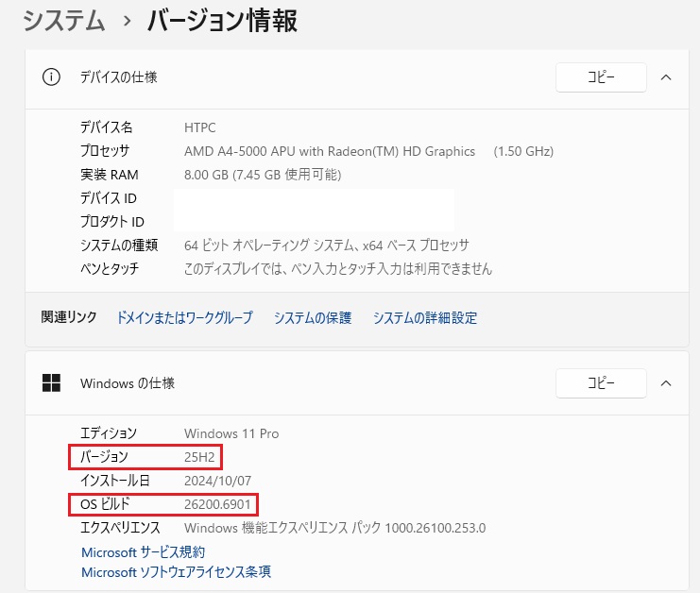Collapse the Windows の仕様 section chevron

pos(666,382)
